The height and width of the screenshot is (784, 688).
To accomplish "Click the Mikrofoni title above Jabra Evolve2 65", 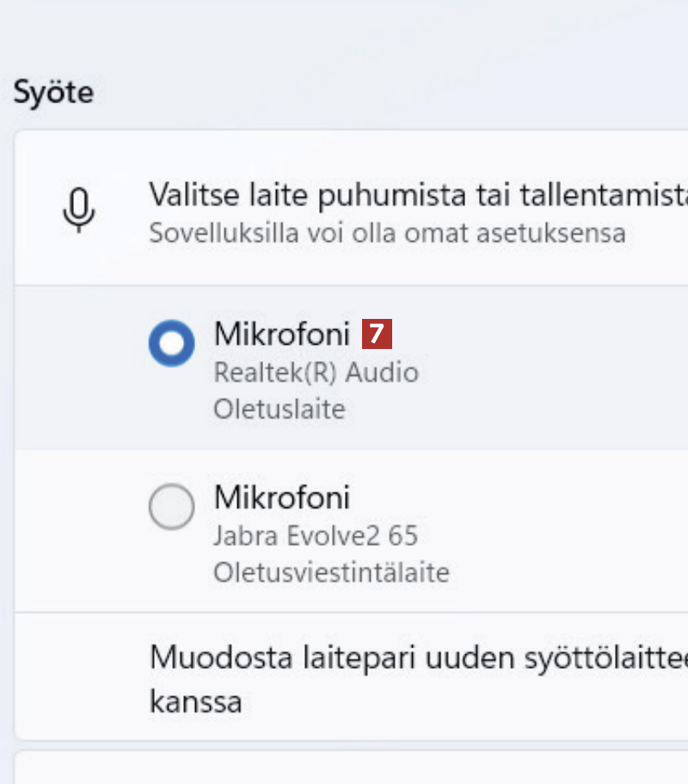I will point(282,497).
